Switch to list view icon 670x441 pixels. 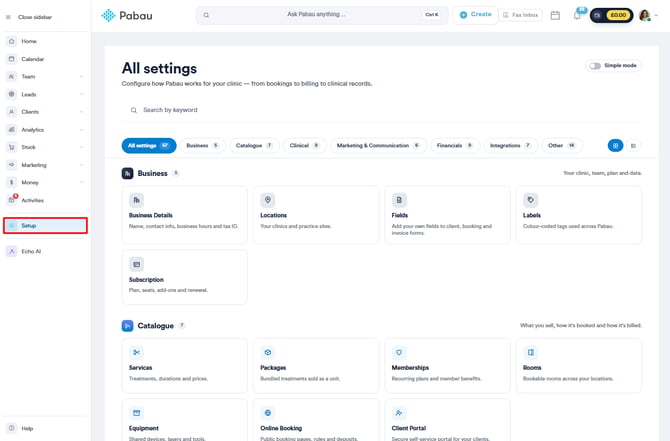click(x=633, y=146)
